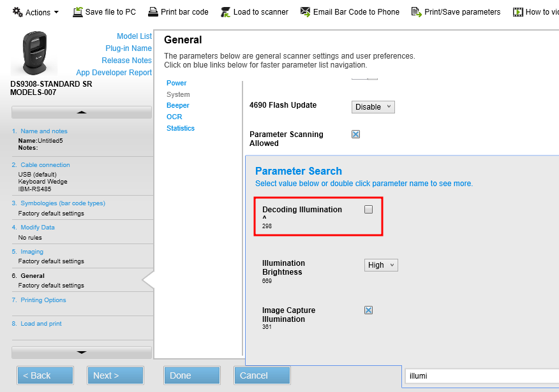Click the Email Bar Code envelope icon
Viewport: 559px width, 392px height.
(305, 12)
